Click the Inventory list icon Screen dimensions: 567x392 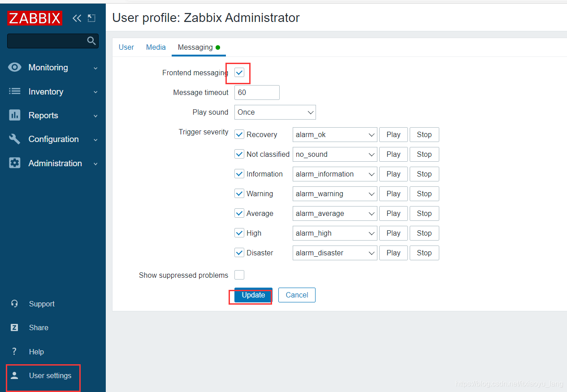(x=15, y=91)
